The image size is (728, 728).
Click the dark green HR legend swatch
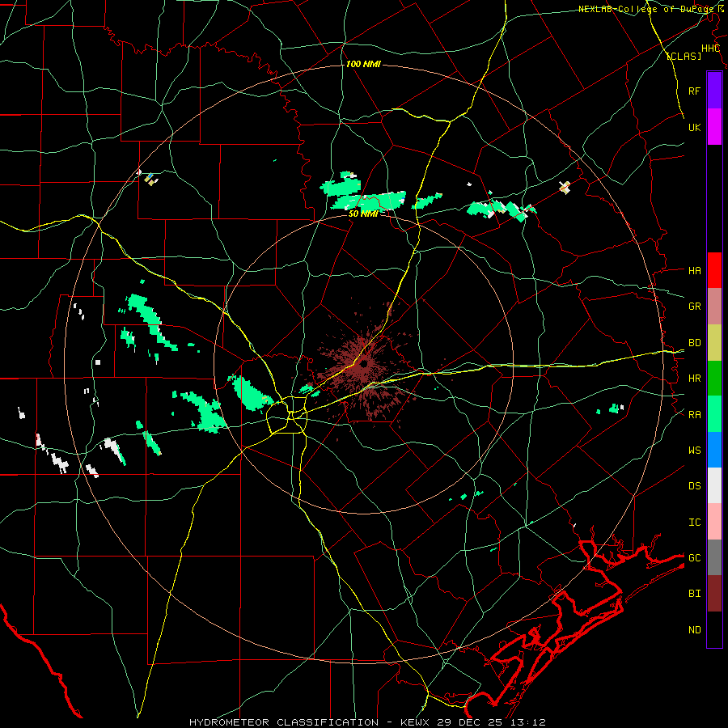pyautogui.click(x=714, y=379)
